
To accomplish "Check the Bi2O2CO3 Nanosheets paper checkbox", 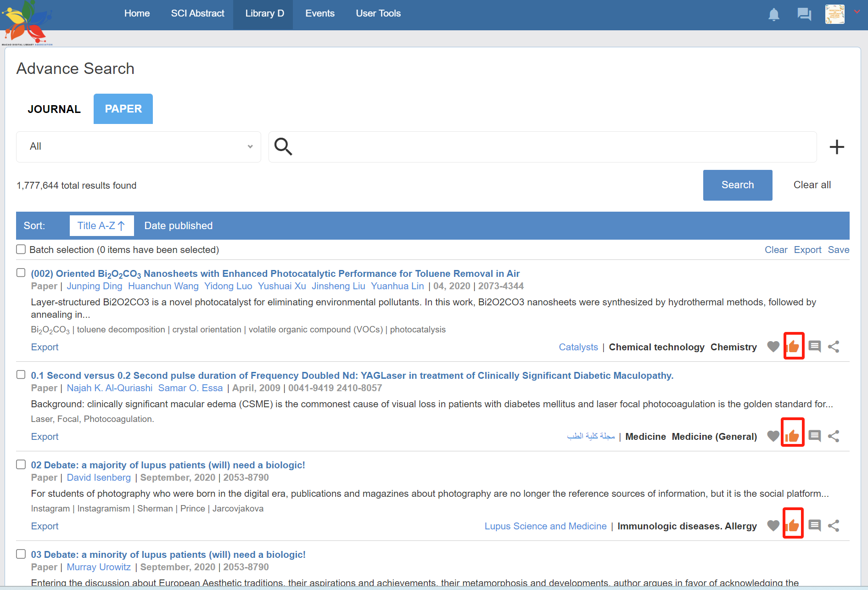I will point(21,273).
